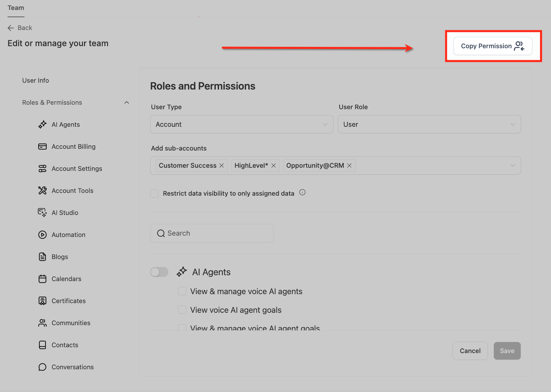The height and width of the screenshot is (392, 551).
Task: Click the Calendars icon in sidebar
Action: [x=42, y=279]
